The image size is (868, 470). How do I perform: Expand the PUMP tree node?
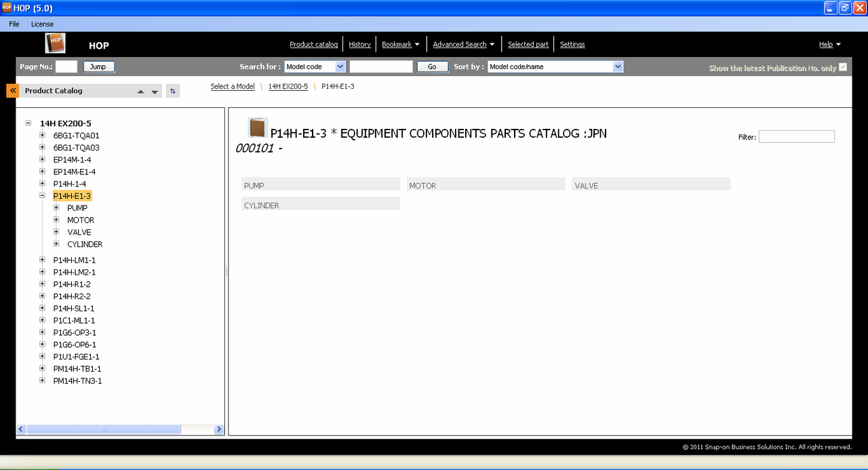click(56, 208)
